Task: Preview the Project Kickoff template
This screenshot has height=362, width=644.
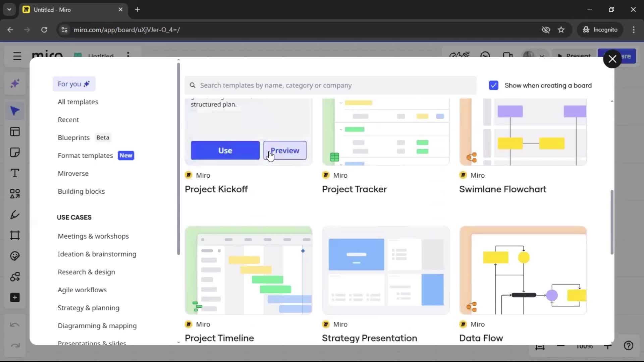Action: pos(285,150)
